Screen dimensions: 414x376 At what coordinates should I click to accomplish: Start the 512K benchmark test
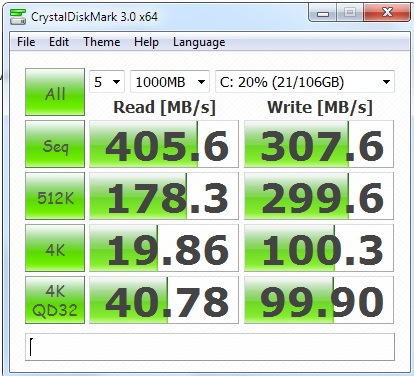[x=55, y=196]
